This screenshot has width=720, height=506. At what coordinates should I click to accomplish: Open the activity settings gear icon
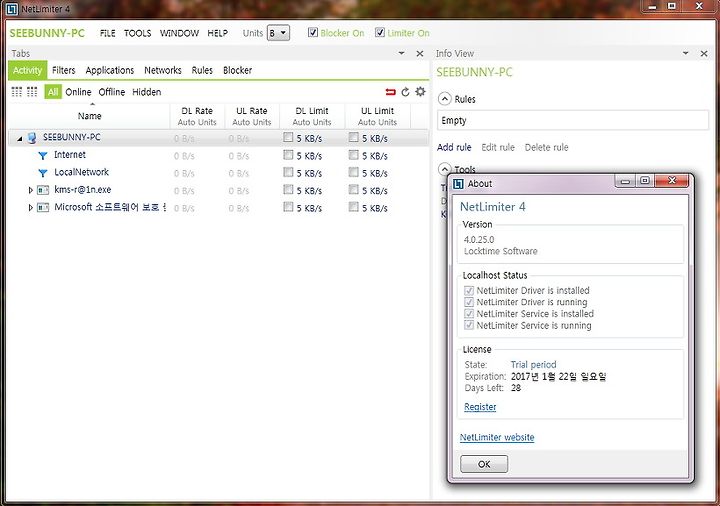pos(420,91)
